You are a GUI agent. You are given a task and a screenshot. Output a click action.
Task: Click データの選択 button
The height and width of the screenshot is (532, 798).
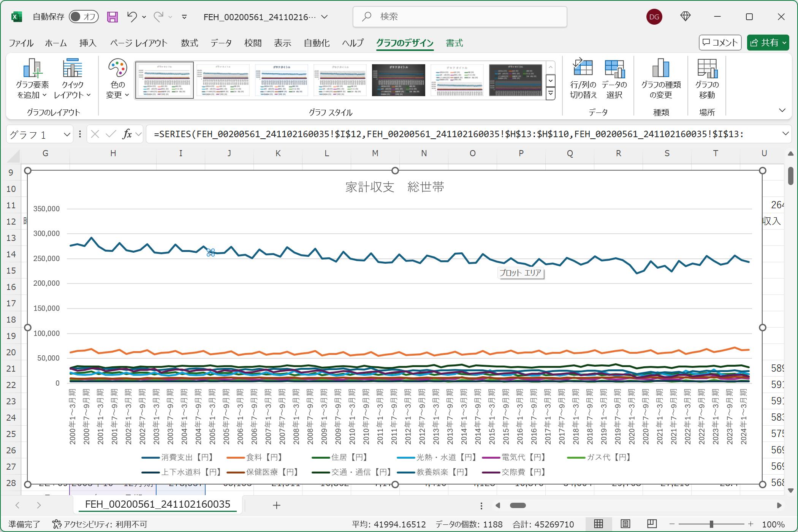[614, 79]
